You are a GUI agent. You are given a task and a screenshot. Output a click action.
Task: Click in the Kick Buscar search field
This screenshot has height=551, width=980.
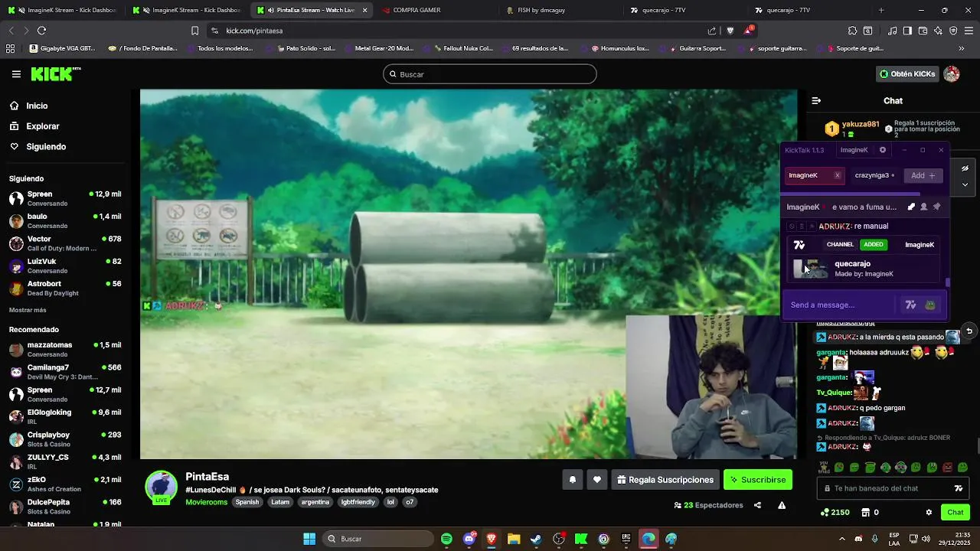pos(490,74)
